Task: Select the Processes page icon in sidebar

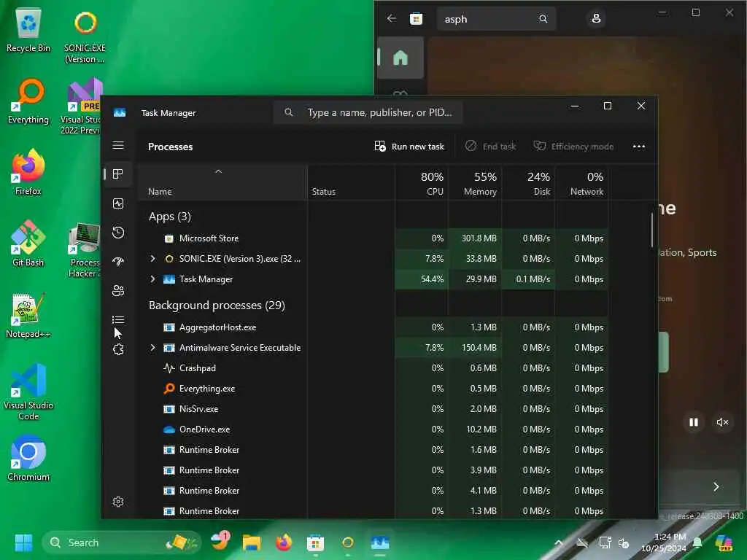Action: coord(118,174)
